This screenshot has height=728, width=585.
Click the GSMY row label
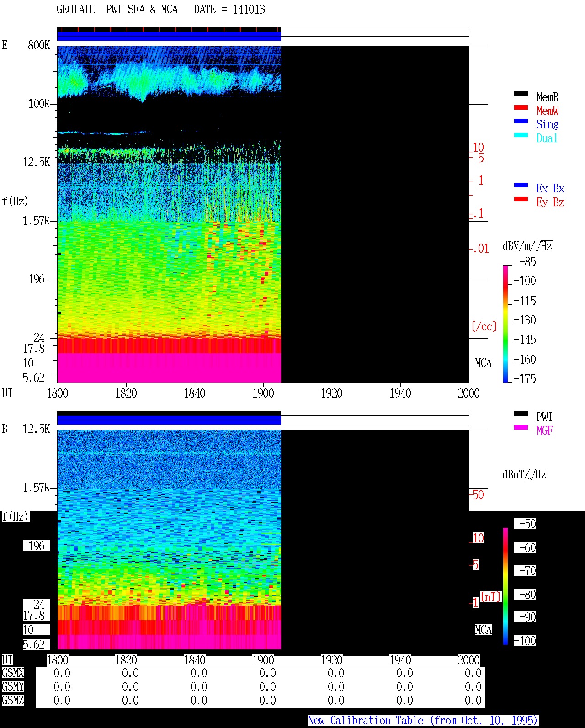13,686
